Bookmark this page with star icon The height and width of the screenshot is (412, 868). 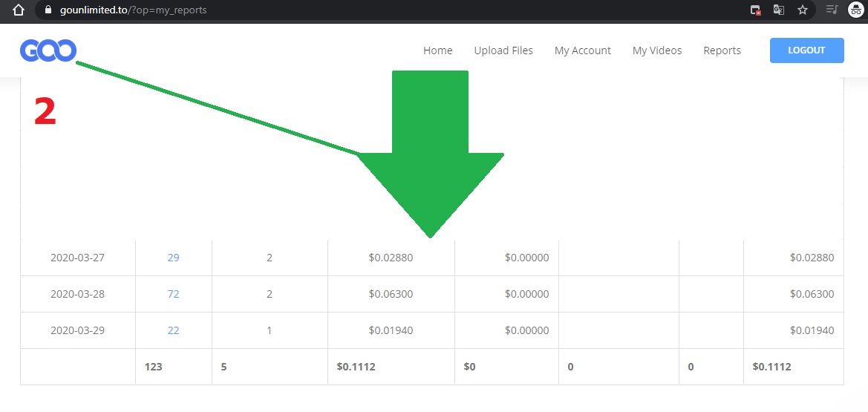coord(803,10)
